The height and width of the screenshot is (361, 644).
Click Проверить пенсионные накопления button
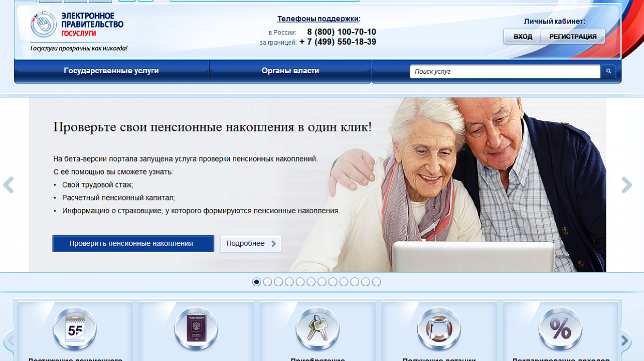click(x=133, y=244)
